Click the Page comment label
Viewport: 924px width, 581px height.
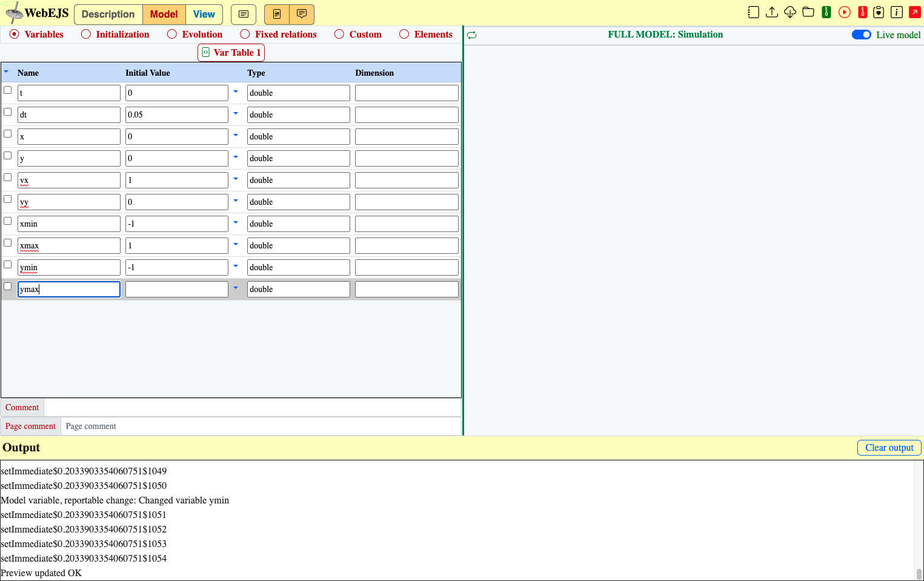[31, 427]
